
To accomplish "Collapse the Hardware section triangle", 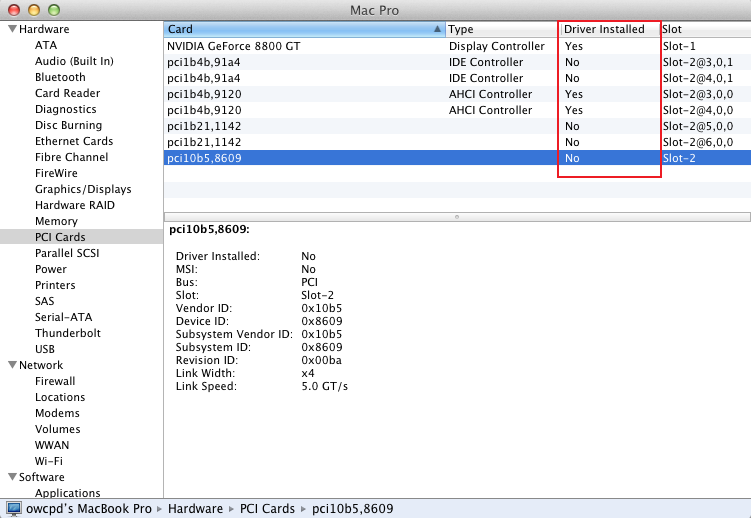I will pos(11,30).
